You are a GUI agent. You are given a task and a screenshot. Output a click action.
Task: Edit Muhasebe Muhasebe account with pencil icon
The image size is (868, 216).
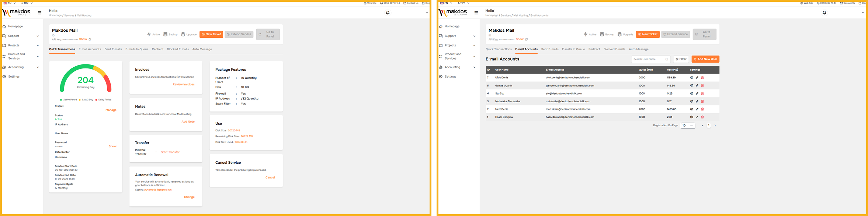(697, 101)
